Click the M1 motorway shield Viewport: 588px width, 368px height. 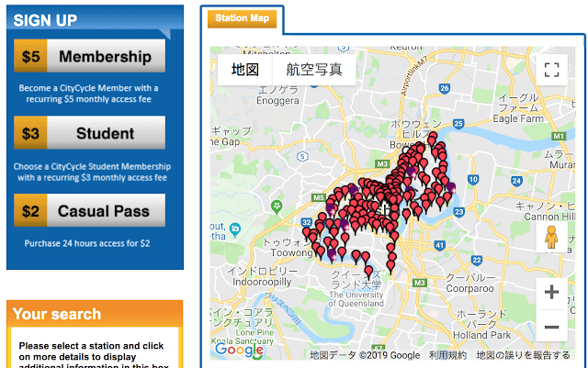pos(559,136)
